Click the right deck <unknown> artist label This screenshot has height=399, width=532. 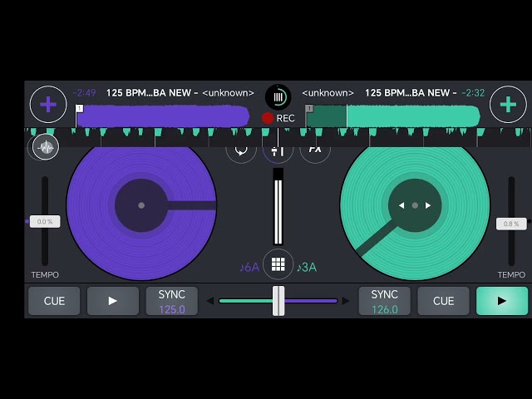click(x=328, y=92)
